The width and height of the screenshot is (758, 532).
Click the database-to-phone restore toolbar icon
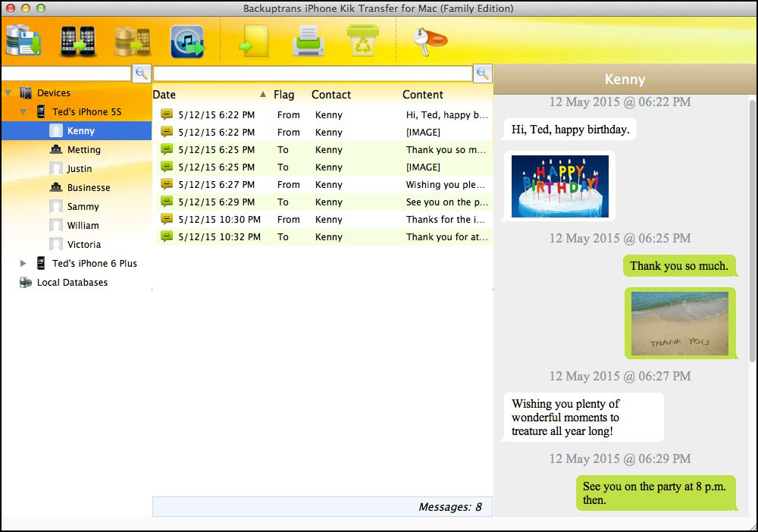(x=133, y=42)
